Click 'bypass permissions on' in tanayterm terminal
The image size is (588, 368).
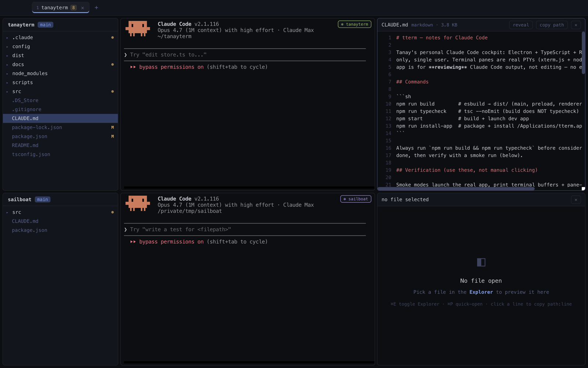(171, 67)
